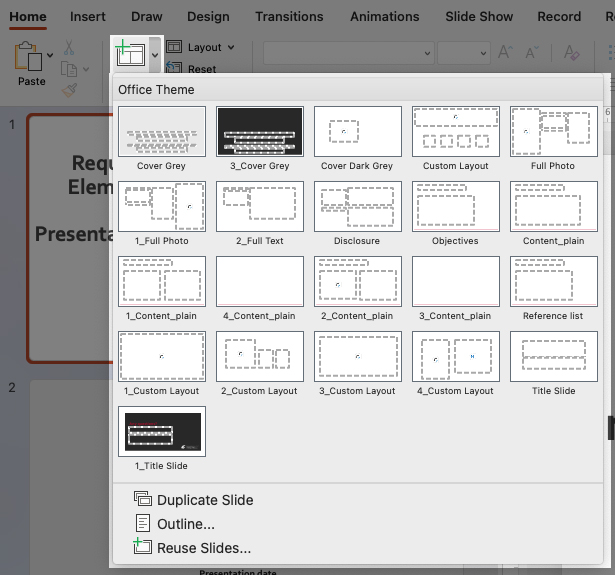This screenshot has width=615, height=575.
Task: Pick the Cover Grey layout thumbnail
Action: coord(161,132)
